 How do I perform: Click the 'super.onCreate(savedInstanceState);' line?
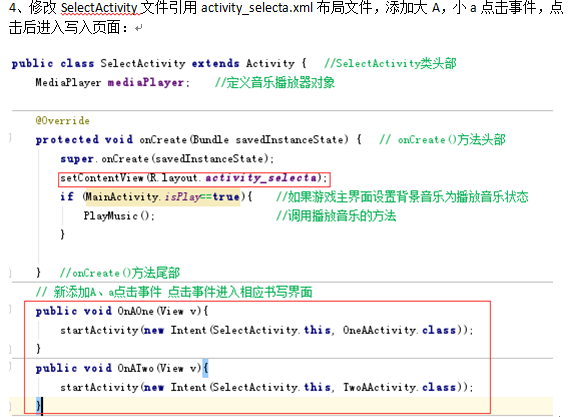167,159
